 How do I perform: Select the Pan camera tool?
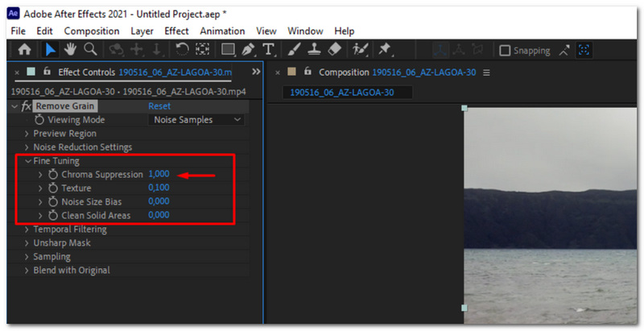pos(137,50)
